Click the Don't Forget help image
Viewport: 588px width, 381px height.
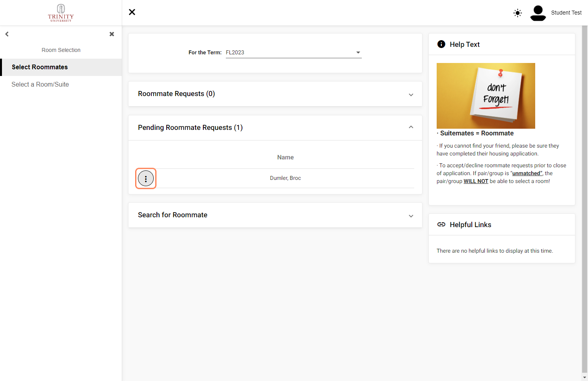486,96
